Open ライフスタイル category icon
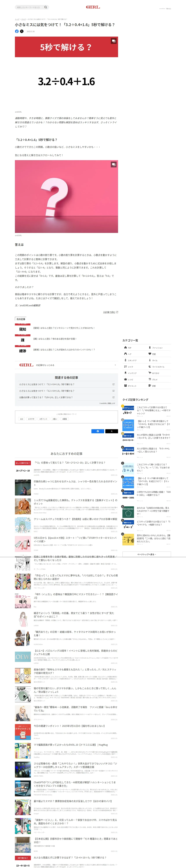Viewport: 186px width, 868px height. pos(150,367)
